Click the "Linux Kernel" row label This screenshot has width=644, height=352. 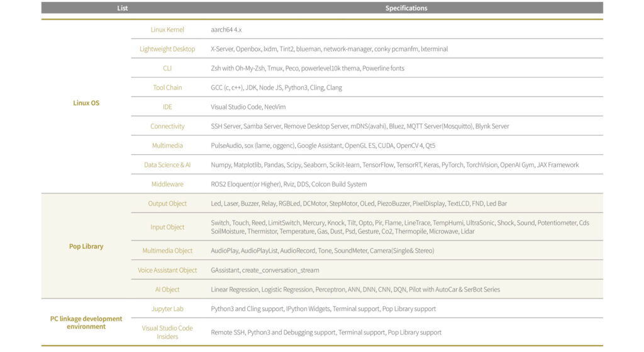[167, 30]
